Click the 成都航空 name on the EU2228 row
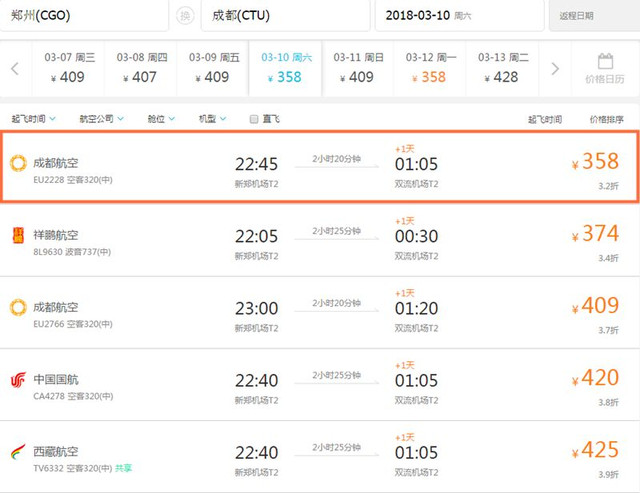The width and height of the screenshot is (640, 493). coord(56,163)
